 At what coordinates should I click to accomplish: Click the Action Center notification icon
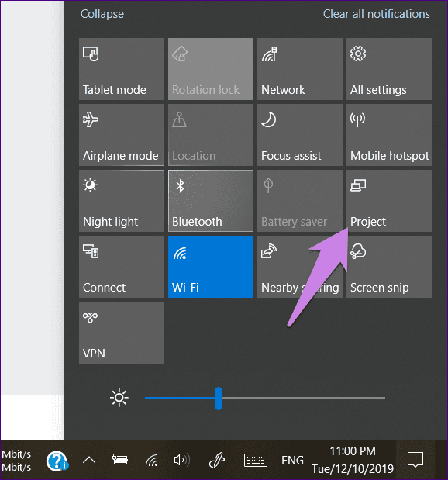pyautogui.click(x=415, y=460)
